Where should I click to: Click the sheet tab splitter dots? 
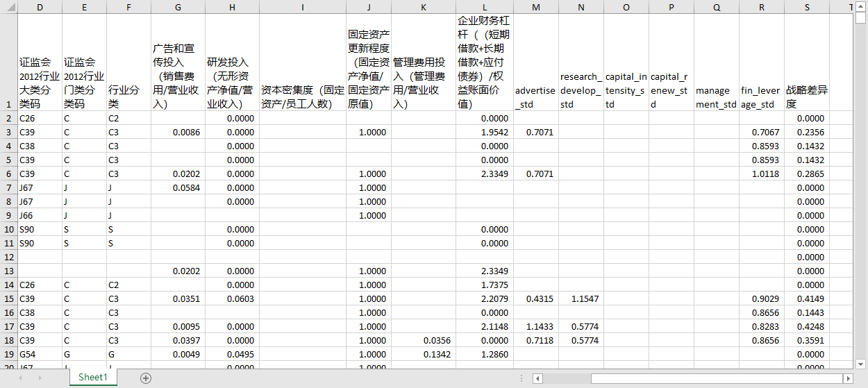point(522,378)
